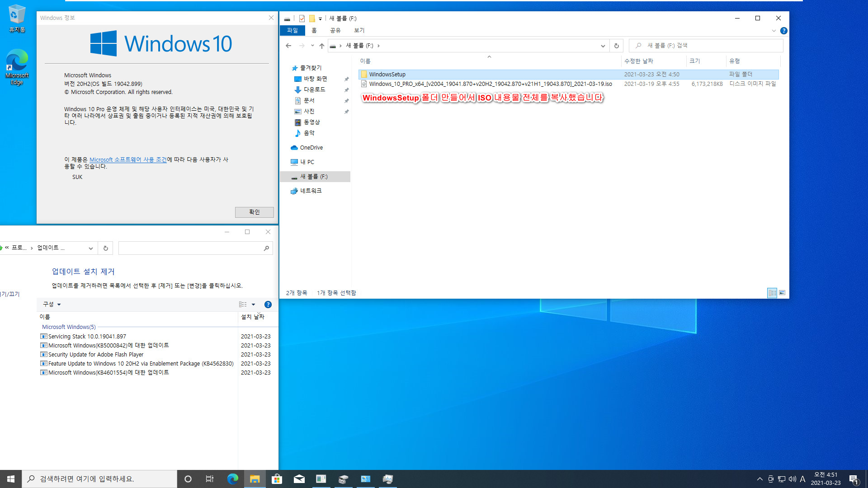Click 확인 button in Windows info dialog
This screenshot has height=488, width=868.
click(x=255, y=212)
